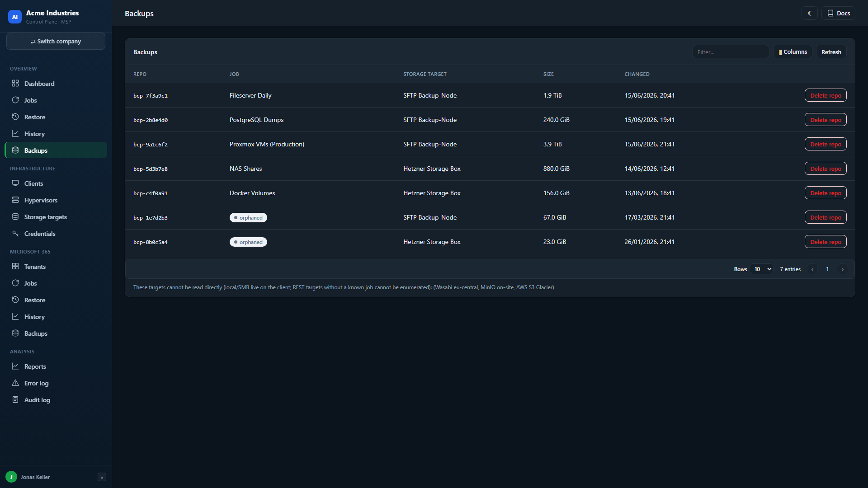Sort by the STORAGE TARGET column header

pos(425,74)
